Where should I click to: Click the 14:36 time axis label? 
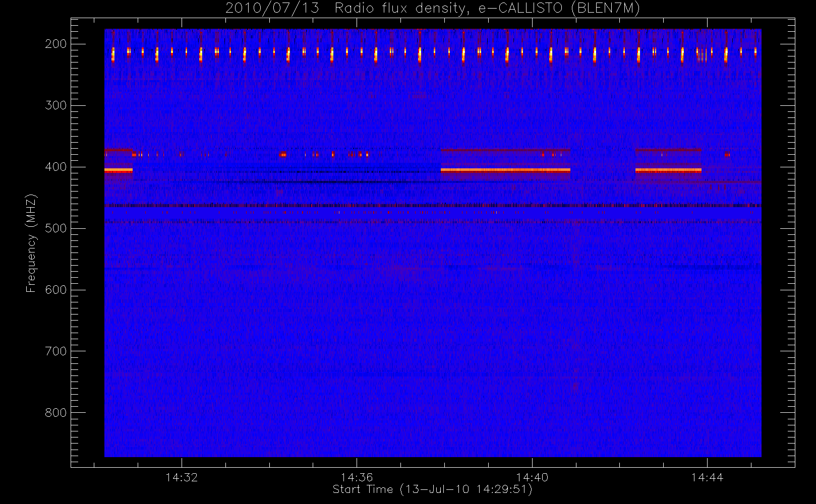pyautogui.click(x=357, y=477)
